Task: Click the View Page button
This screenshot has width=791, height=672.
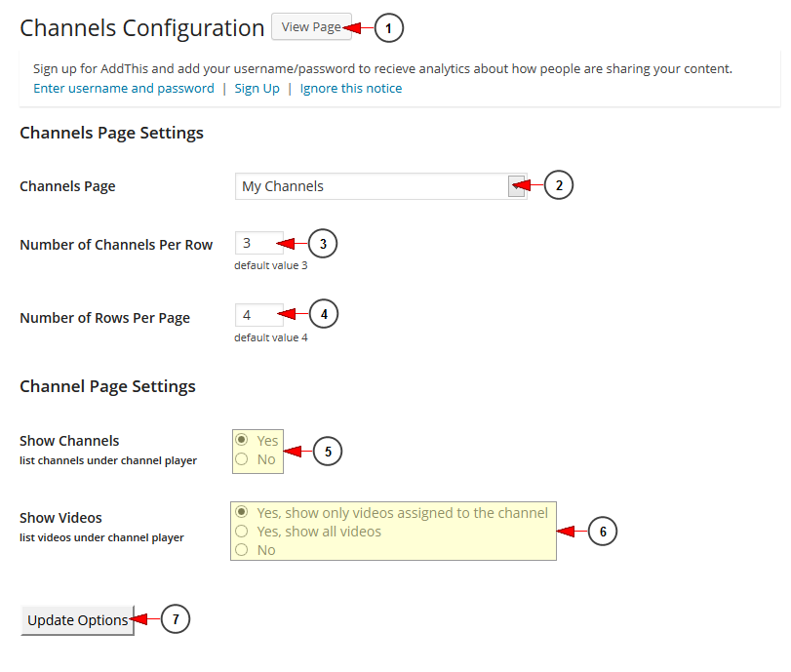Action: [311, 26]
